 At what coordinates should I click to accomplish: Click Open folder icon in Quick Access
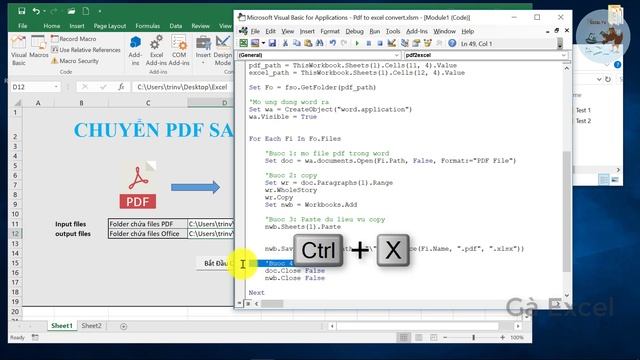(x=71, y=11)
